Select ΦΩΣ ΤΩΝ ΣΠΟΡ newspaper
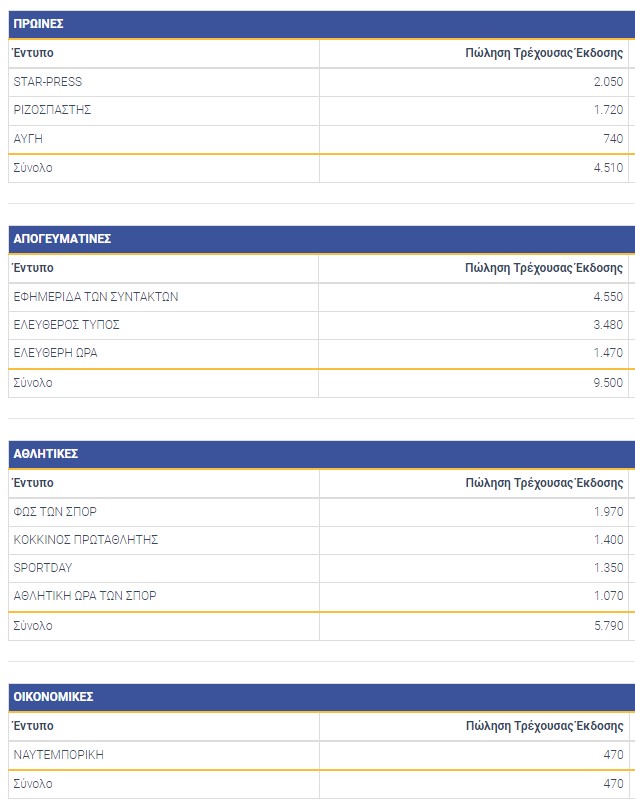The image size is (635, 809). click(55, 512)
